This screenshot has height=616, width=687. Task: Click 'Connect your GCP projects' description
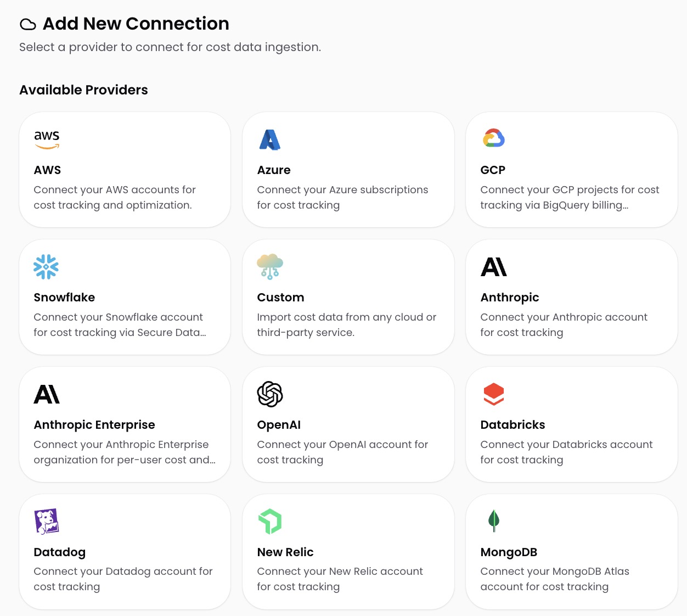570,198
